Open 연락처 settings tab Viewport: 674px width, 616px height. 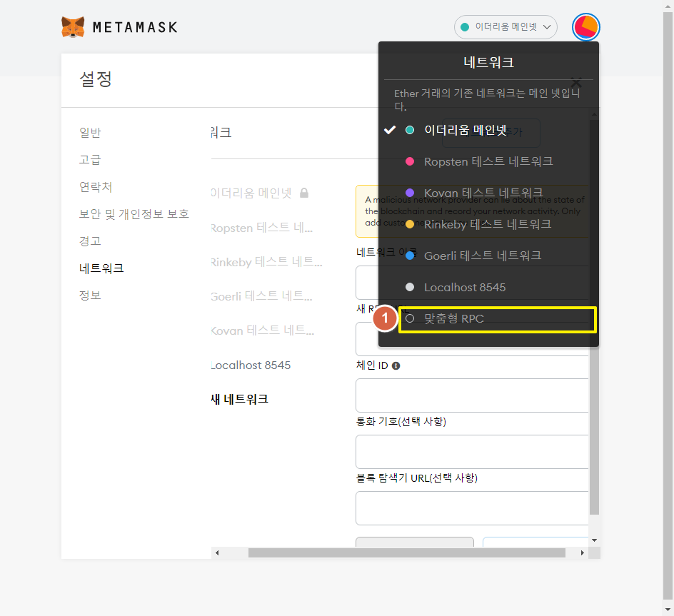(96, 187)
